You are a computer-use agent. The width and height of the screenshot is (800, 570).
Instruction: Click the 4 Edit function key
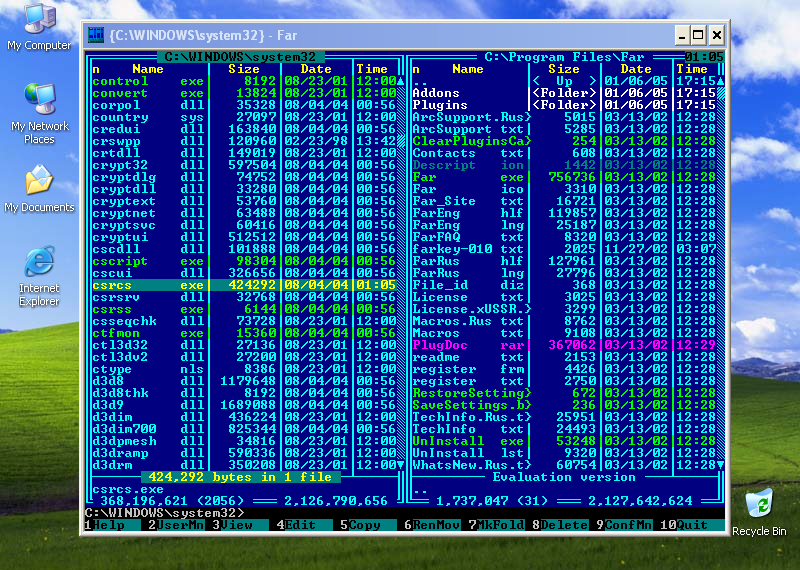pyautogui.click(x=304, y=525)
